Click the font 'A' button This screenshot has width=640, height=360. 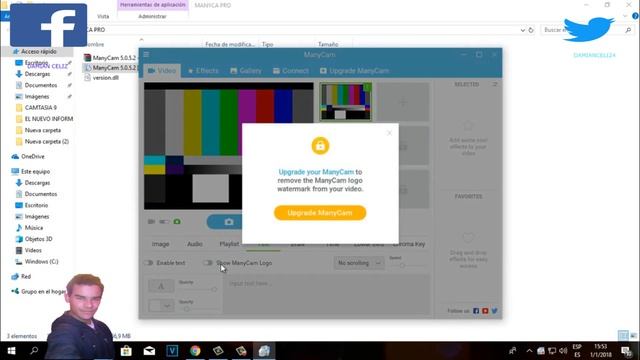tap(161, 286)
